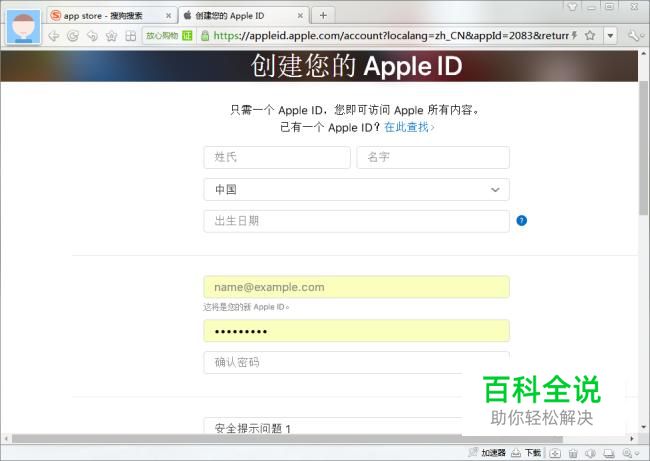Reload the page with refresh icon
The image size is (650, 461).
click(73, 36)
